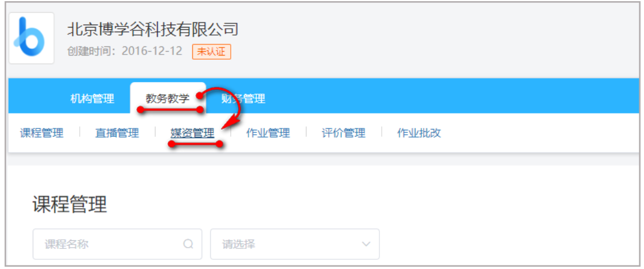The height and width of the screenshot is (269, 644).
Task: Open the 作业批改 page
Action: pyautogui.click(x=419, y=132)
